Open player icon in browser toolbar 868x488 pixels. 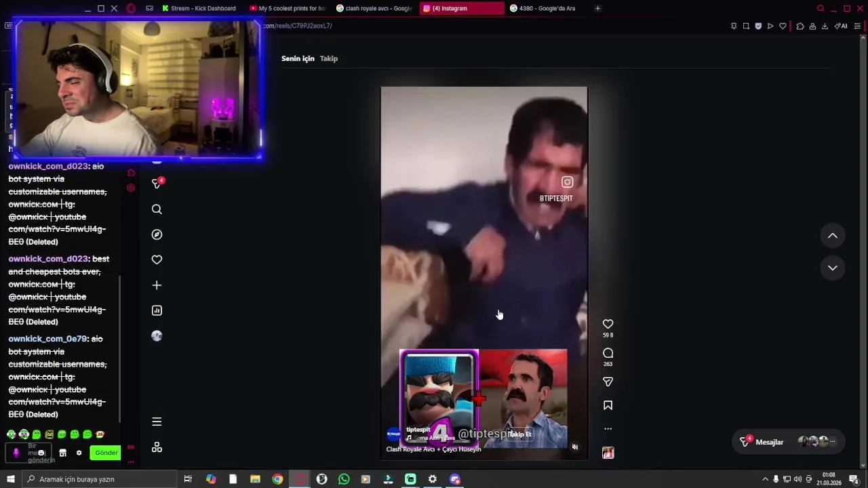tap(770, 26)
